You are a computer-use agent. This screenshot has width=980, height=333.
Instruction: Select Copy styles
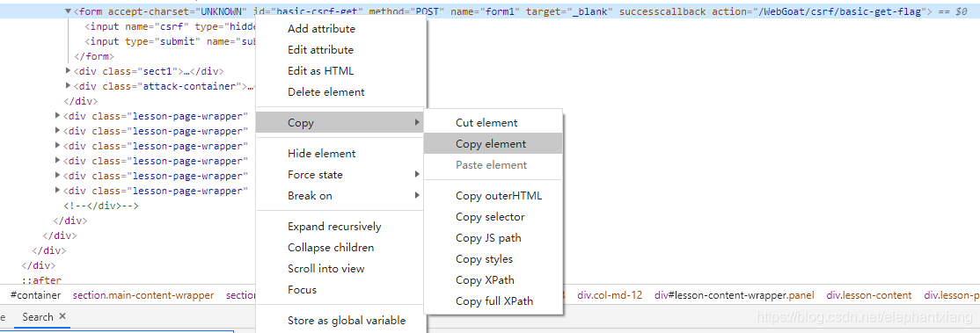point(494,259)
